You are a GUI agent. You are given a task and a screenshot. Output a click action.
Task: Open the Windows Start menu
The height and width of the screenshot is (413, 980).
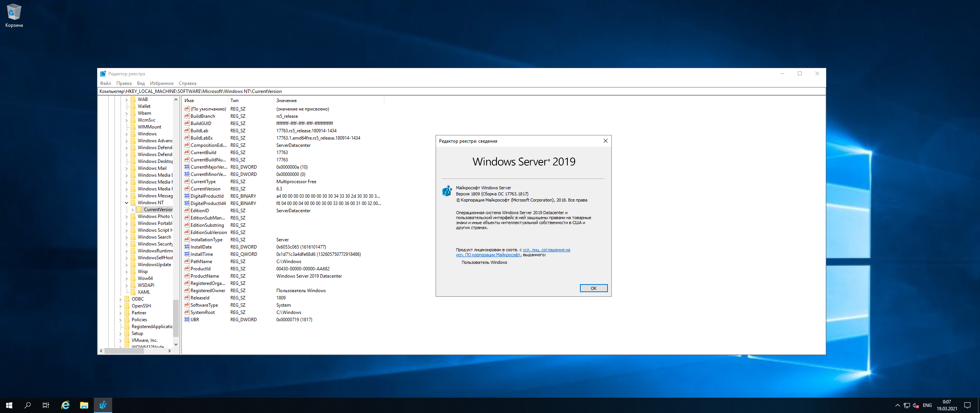pyautogui.click(x=9, y=405)
